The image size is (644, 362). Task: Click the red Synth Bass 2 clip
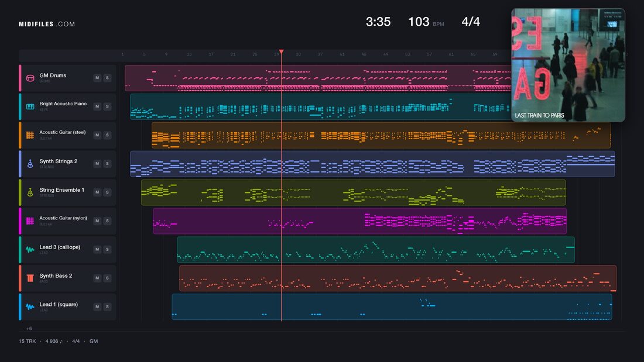coord(398,278)
